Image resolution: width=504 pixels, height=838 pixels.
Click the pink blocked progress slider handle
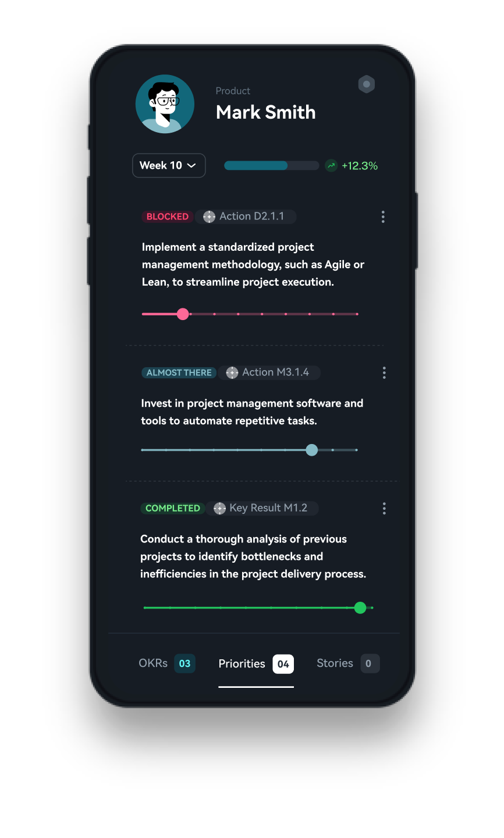tap(183, 314)
